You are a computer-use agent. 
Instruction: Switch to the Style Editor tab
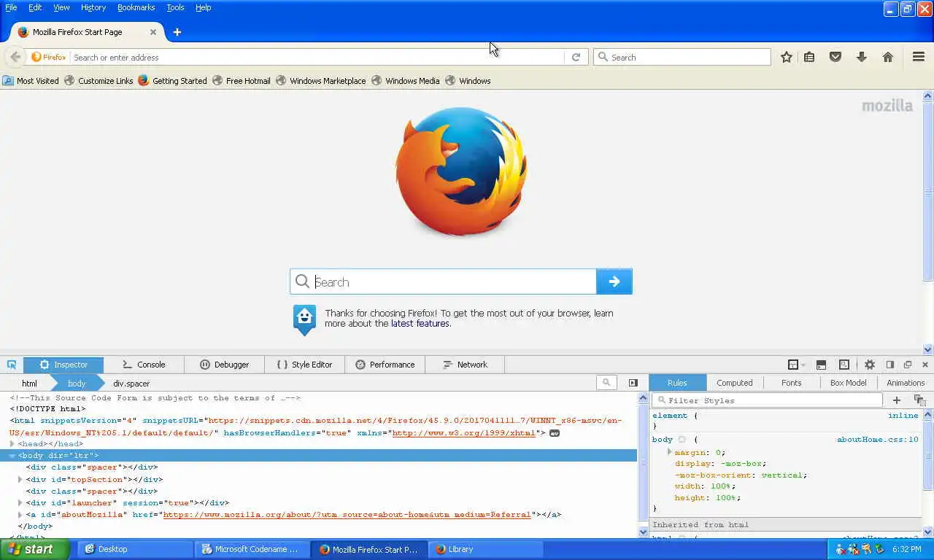(x=304, y=365)
